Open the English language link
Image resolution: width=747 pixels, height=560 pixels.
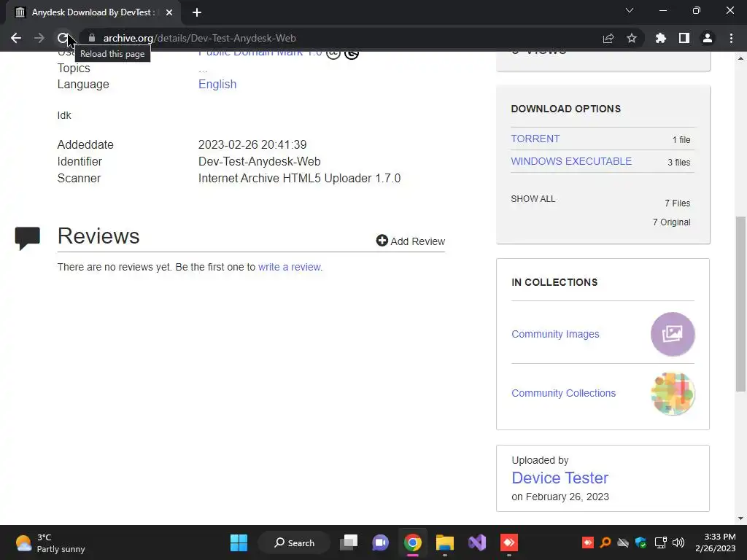click(217, 85)
